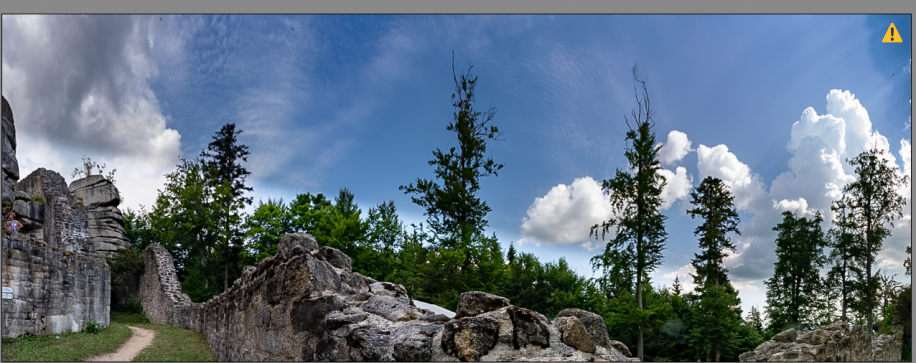Click the yellow warning triangle icon
This screenshot has height=363, width=916.
[891, 33]
